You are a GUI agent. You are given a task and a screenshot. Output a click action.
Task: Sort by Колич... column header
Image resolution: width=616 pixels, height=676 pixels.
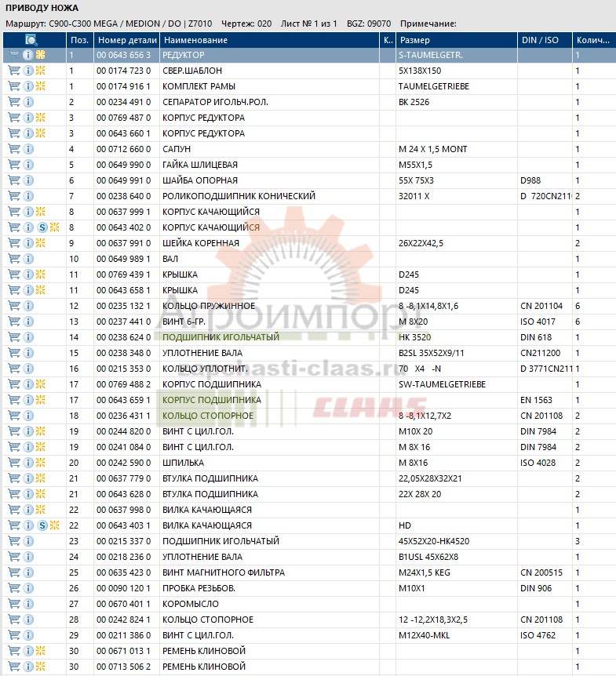point(594,40)
